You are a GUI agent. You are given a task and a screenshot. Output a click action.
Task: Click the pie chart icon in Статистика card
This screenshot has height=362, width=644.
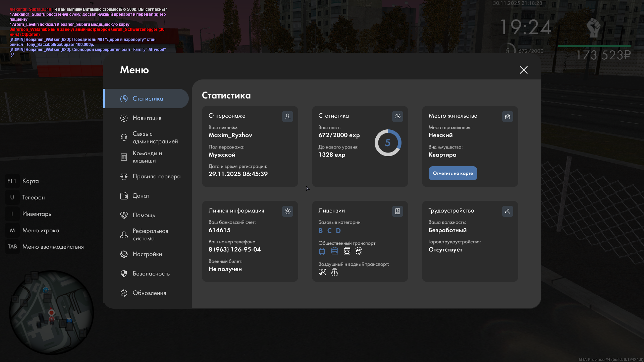[397, 116]
